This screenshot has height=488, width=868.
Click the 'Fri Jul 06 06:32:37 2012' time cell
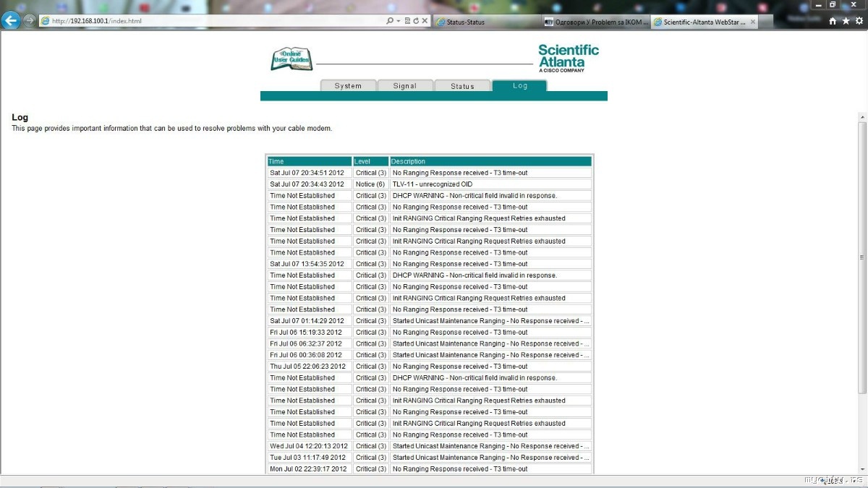point(310,343)
